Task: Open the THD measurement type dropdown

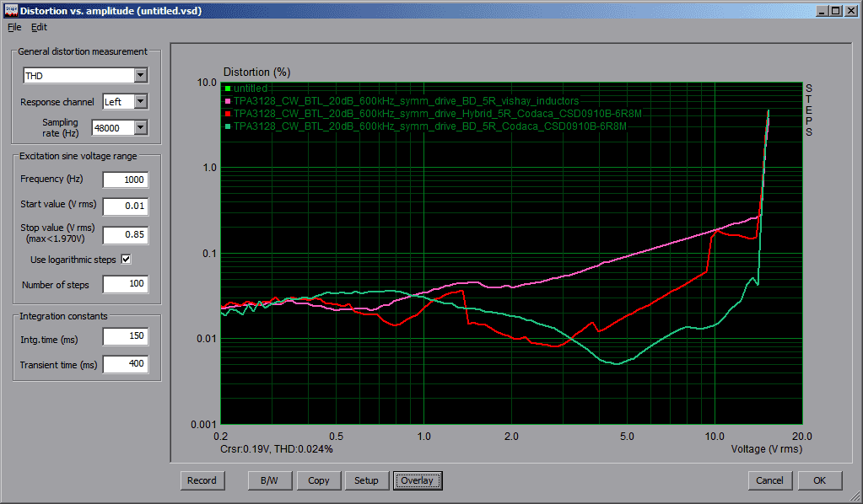Action: click(x=140, y=76)
